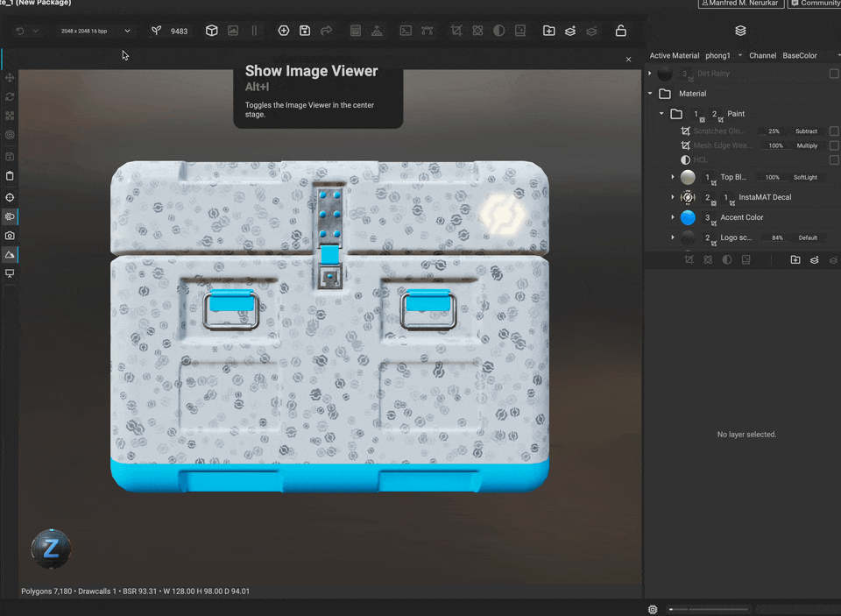841x616 pixels.
Task: Click the camera icon in left sidebar
Action: click(x=10, y=236)
